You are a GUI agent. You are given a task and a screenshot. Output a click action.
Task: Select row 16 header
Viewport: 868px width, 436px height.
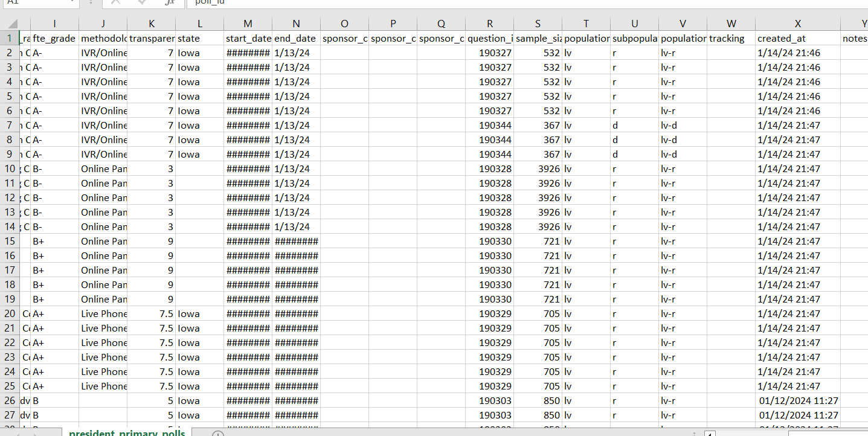9,255
